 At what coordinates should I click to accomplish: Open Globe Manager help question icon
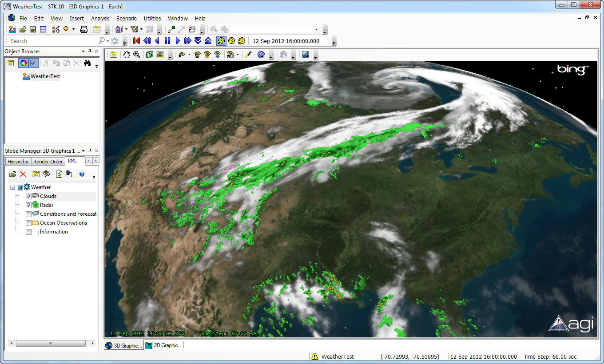82,174
